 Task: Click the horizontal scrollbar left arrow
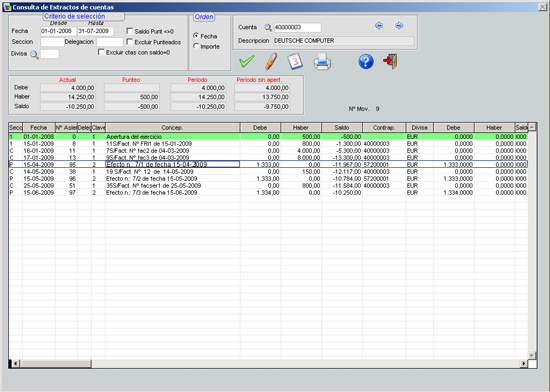[x=15, y=364]
